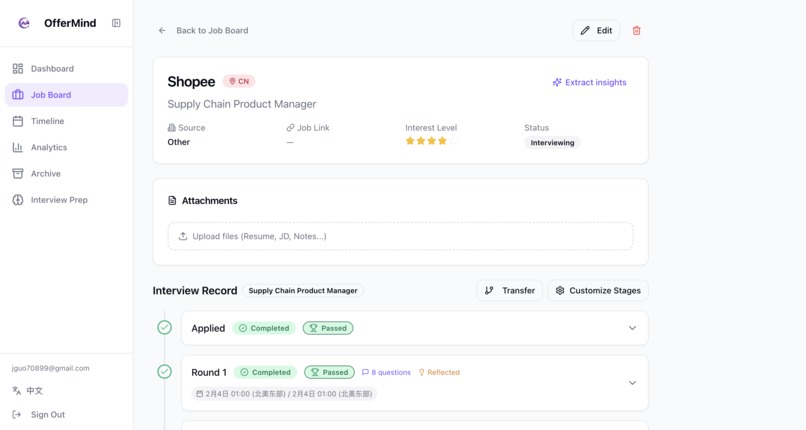The width and height of the screenshot is (806, 430).
Task: Click the gear icon on Customize Stages
Action: 560,291
